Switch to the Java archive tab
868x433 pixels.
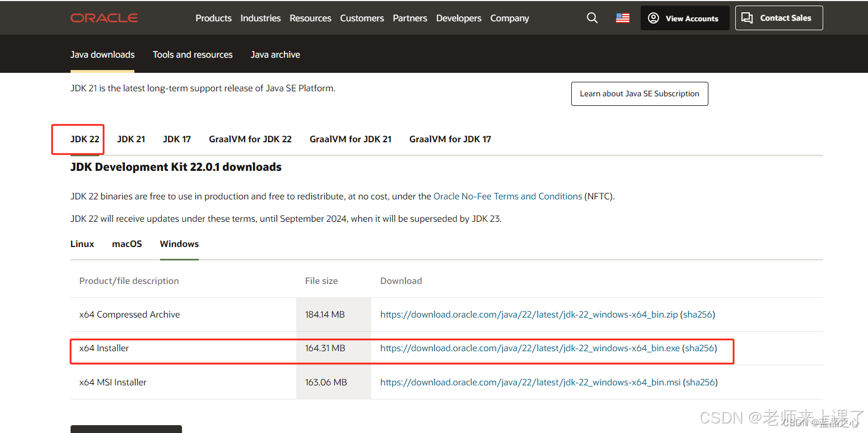[275, 54]
